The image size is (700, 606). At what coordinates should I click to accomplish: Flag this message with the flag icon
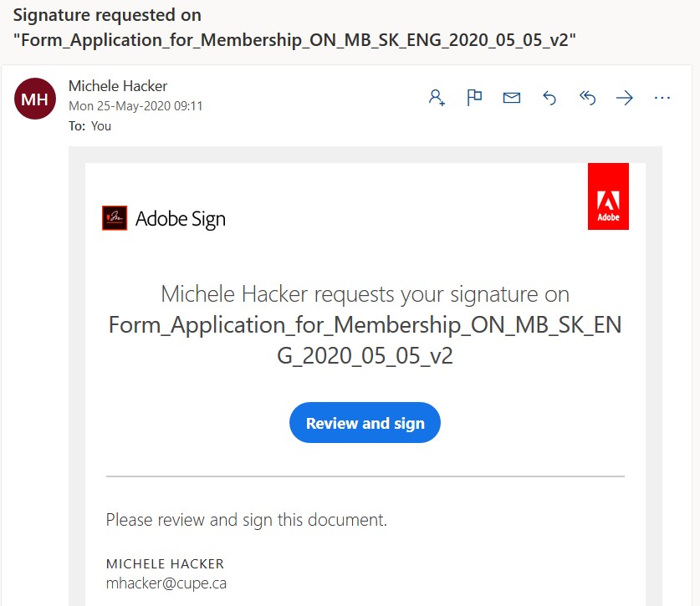(x=474, y=97)
